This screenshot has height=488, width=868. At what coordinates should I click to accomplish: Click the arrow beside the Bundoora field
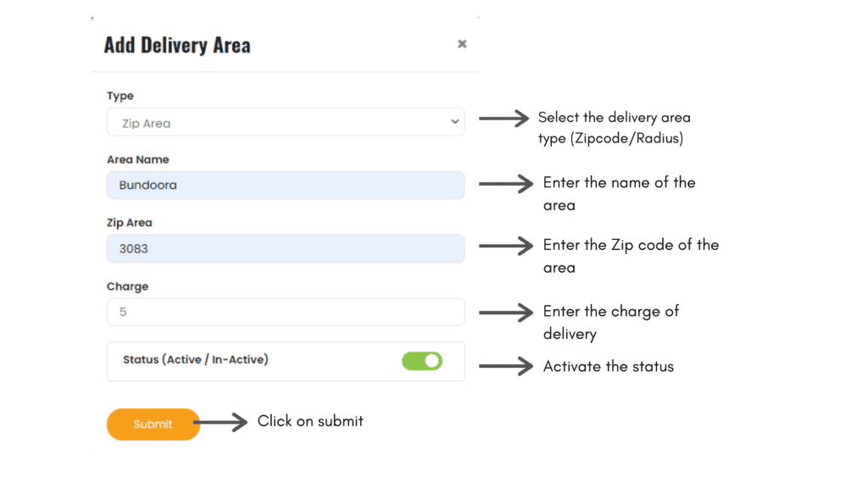coord(506,183)
